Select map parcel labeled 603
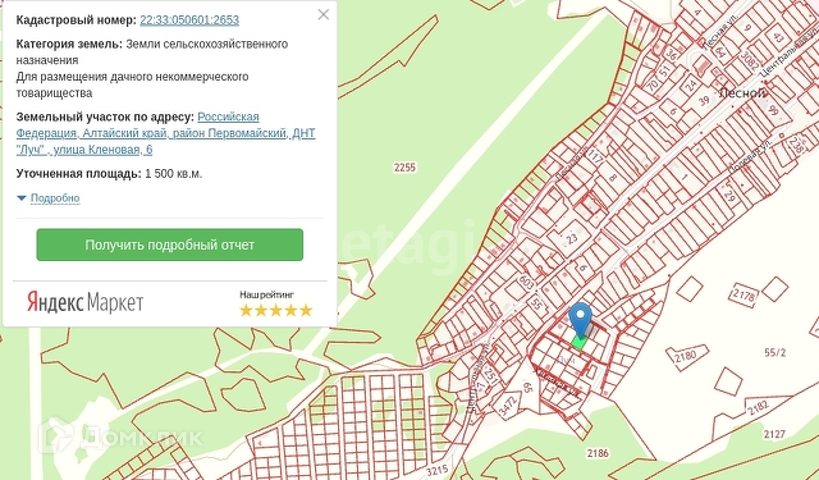819x480 pixels. pos(526,282)
